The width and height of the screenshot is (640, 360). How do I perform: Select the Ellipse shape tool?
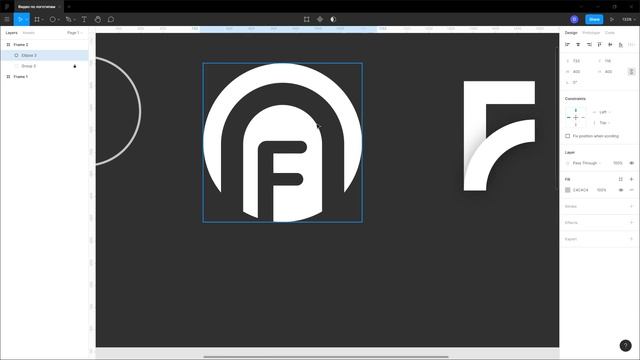pos(52,19)
